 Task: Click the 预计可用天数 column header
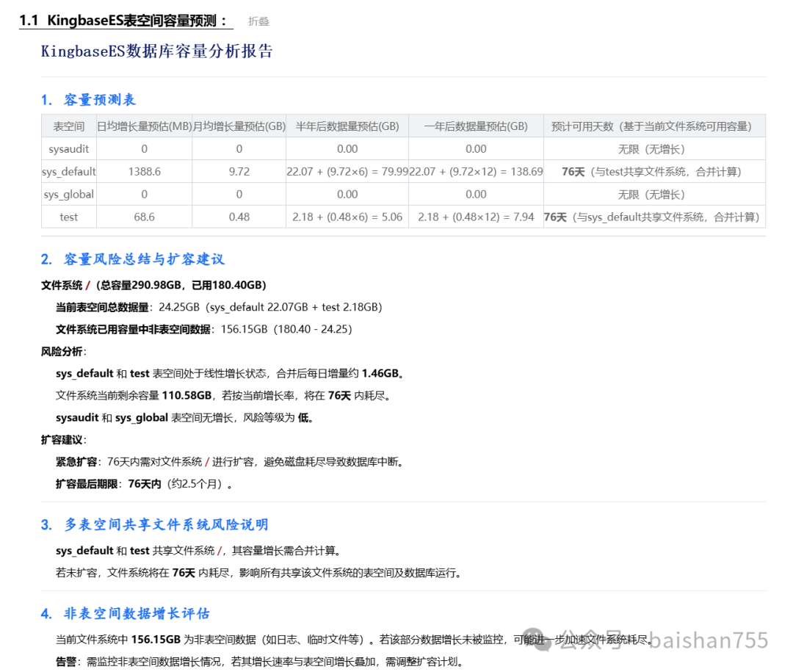(x=654, y=126)
